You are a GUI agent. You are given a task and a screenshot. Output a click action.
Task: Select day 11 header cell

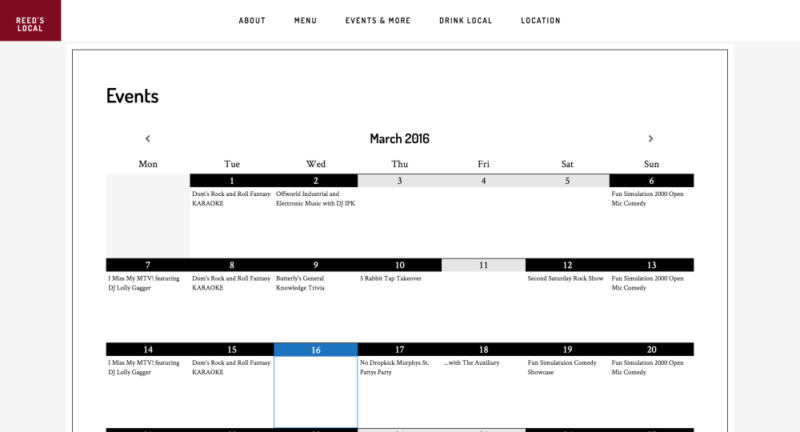tap(483, 265)
